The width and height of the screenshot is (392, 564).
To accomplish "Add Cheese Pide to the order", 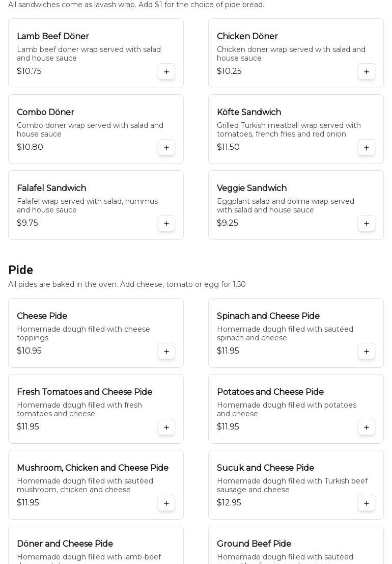I will tap(166, 352).
